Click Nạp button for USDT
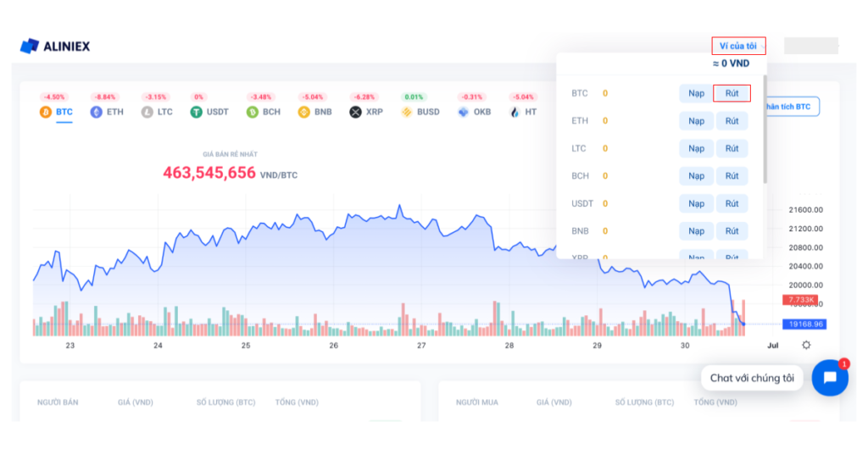Image resolution: width=868 pixels, height=454 pixels. [x=696, y=203]
